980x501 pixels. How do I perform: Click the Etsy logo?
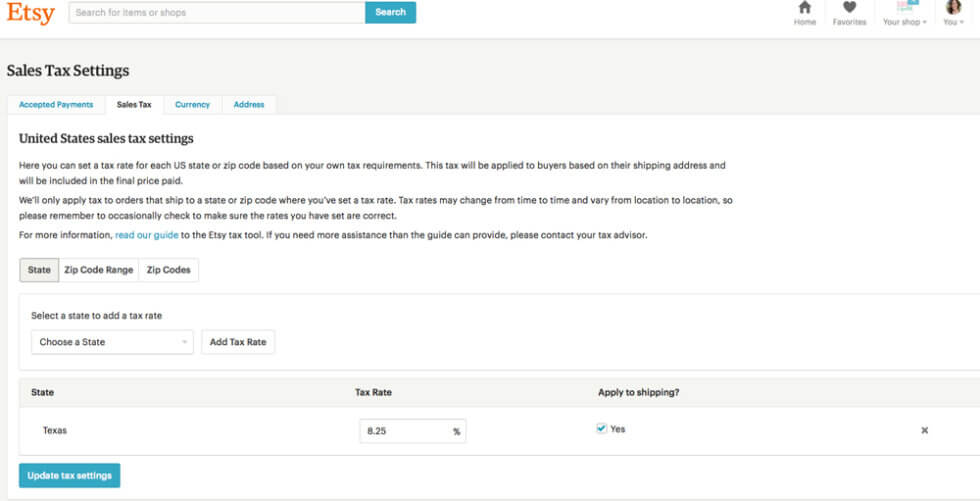[30, 13]
